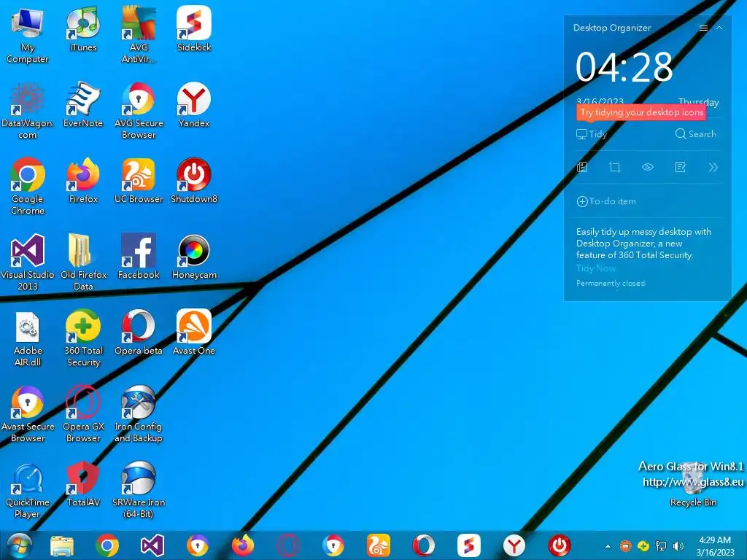Image resolution: width=747 pixels, height=560 pixels.
Task: Open the first organizer tool icon
Action: pyautogui.click(x=582, y=167)
